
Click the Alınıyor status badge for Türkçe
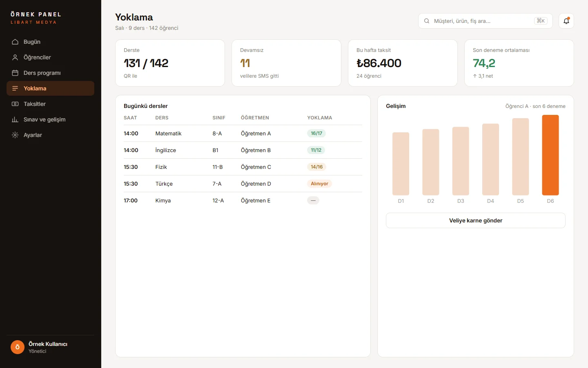[319, 184]
